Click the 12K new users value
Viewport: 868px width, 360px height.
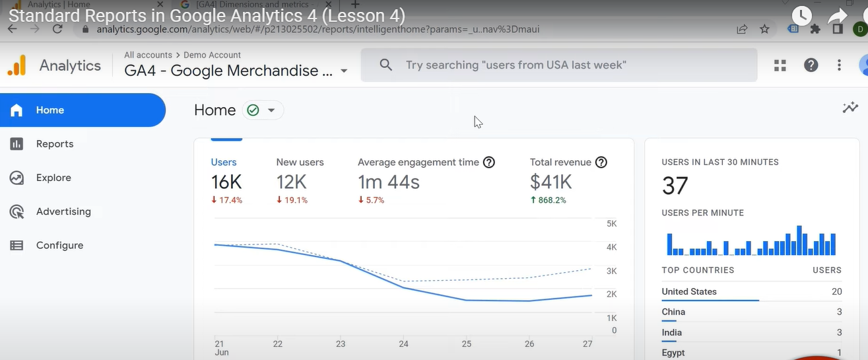[292, 182]
